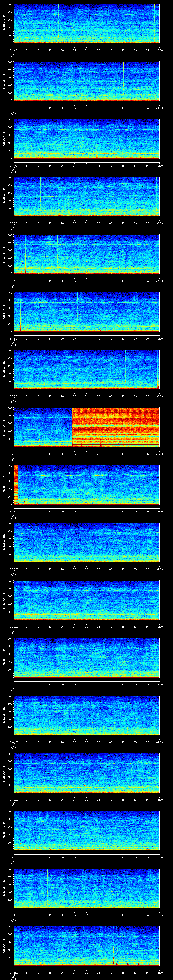This screenshot has width=173, height=980.
Task: Select the spectrogram panel starting at 18:44:00
Action: coord(86,888)
